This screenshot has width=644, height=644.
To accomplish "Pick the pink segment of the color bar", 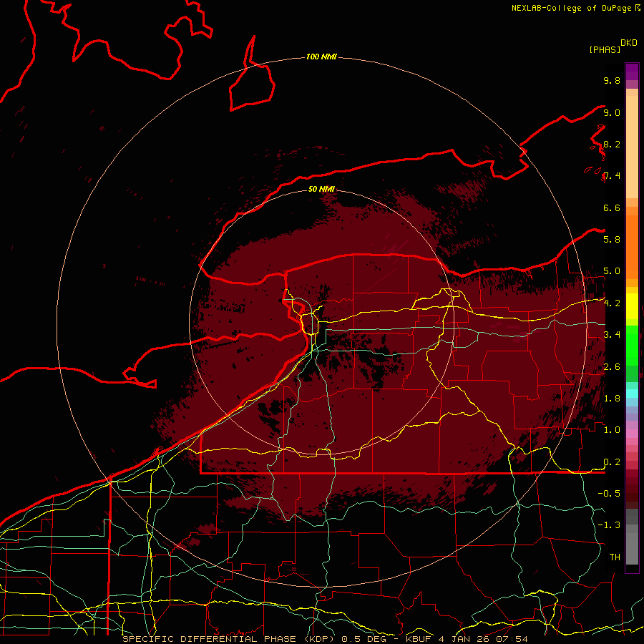I will [632, 434].
